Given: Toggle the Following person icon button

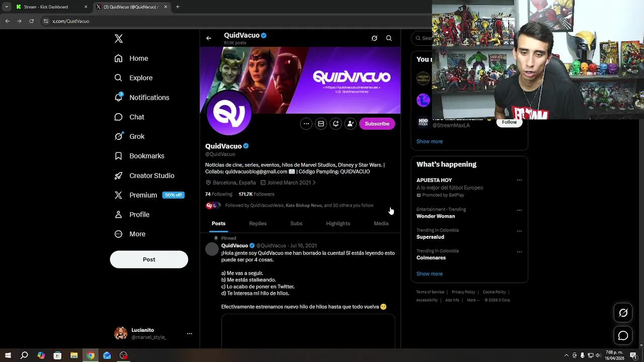Looking at the screenshot, I should pyautogui.click(x=350, y=124).
